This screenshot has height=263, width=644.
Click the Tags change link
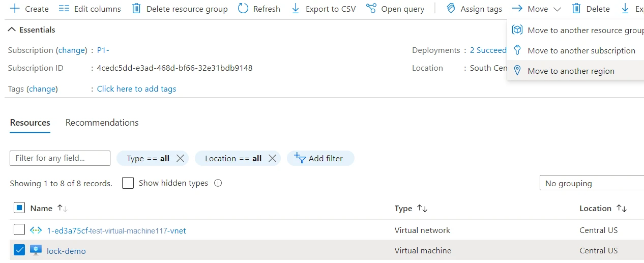tap(42, 89)
